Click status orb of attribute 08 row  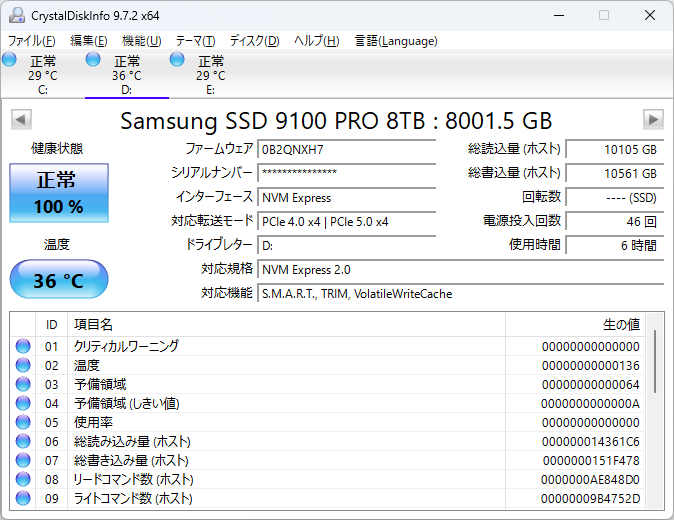[23, 479]
